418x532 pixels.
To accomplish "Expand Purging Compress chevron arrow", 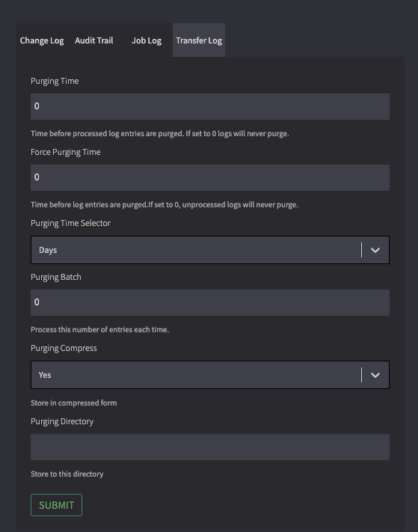I will [375, 375].
